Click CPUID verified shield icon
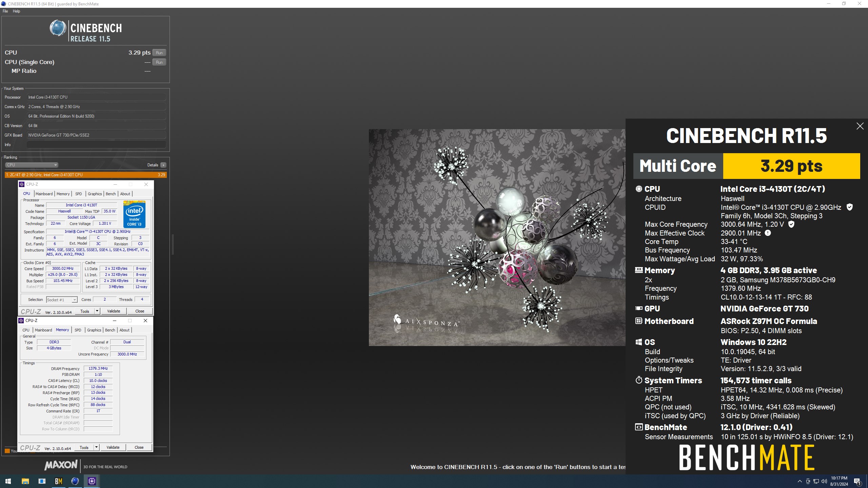 [849, 207]
